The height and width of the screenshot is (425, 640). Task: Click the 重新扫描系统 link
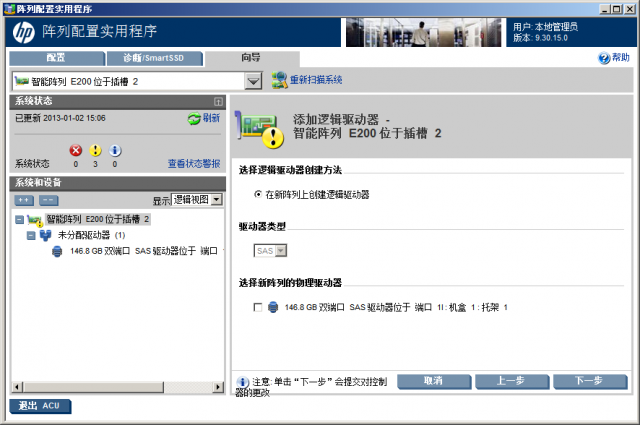pyautogui.click(x=316, y=80)
